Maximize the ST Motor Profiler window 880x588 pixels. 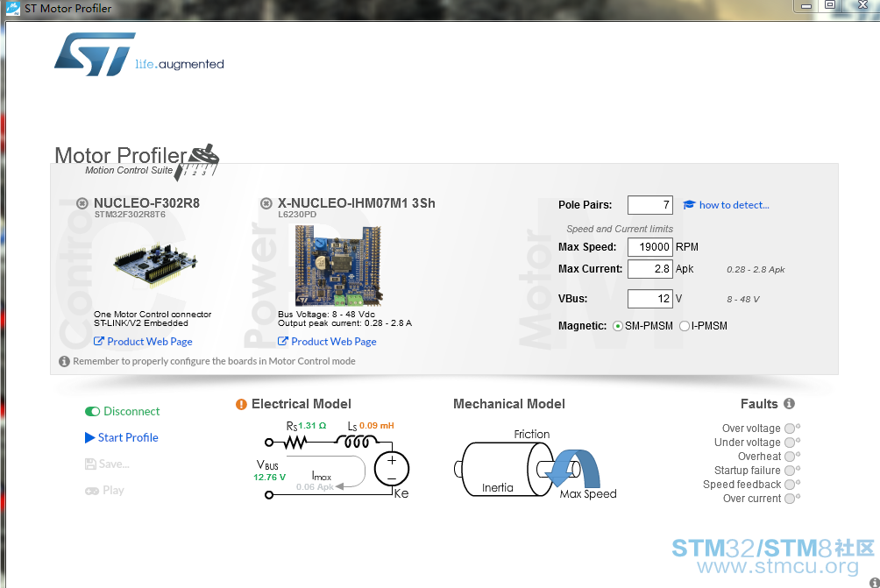pos(830,5)
